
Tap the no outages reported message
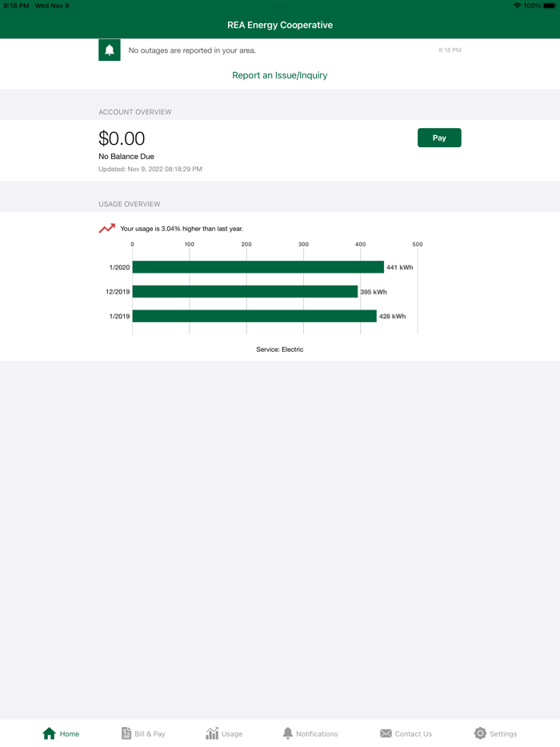click(x=192, y=50)
